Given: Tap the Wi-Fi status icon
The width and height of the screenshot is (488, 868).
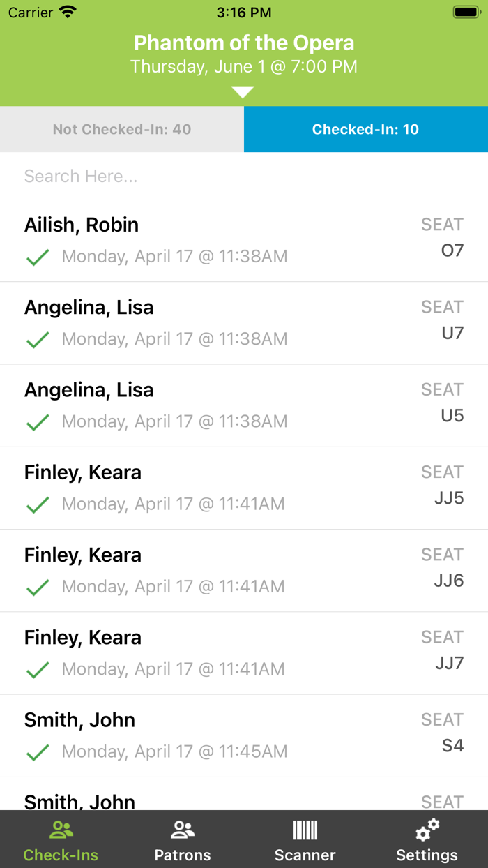Looking at the screenshot, I should (x=68, y=12).
